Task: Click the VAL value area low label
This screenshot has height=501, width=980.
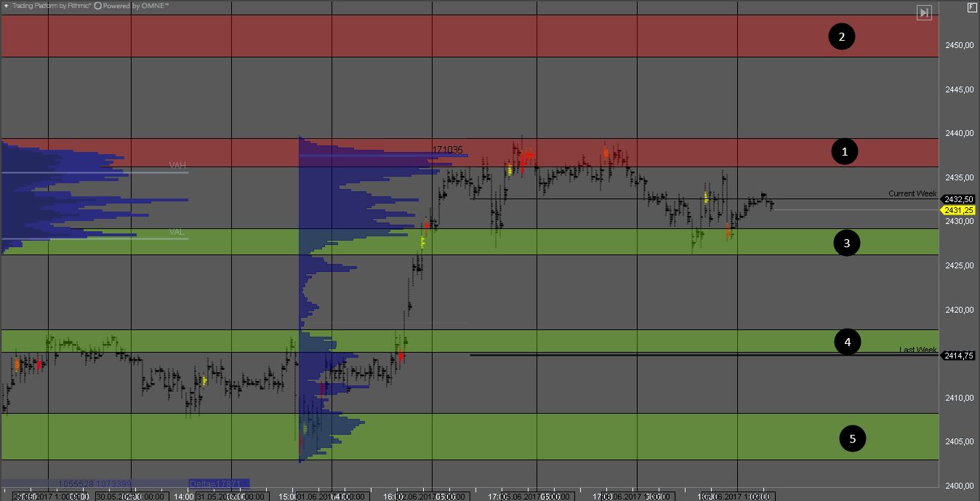Action: 177,232
